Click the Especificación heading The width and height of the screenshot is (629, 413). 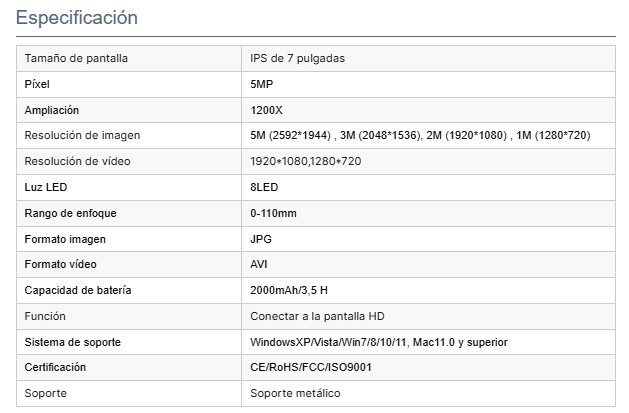(76, 18)
